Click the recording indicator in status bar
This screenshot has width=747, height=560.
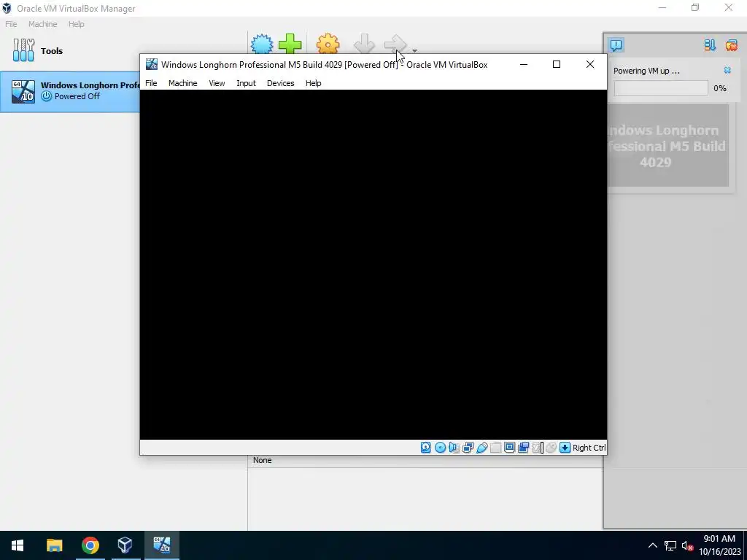coord(523,448)
